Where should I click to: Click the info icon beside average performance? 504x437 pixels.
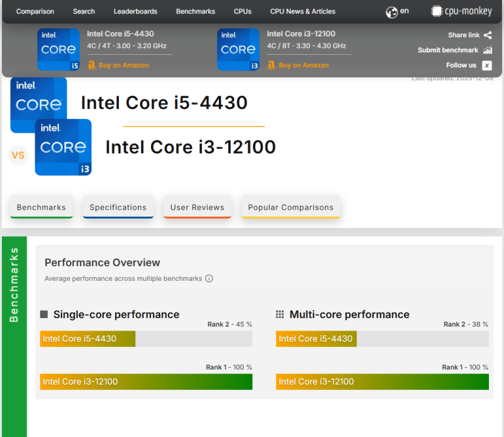pos(209,278)
